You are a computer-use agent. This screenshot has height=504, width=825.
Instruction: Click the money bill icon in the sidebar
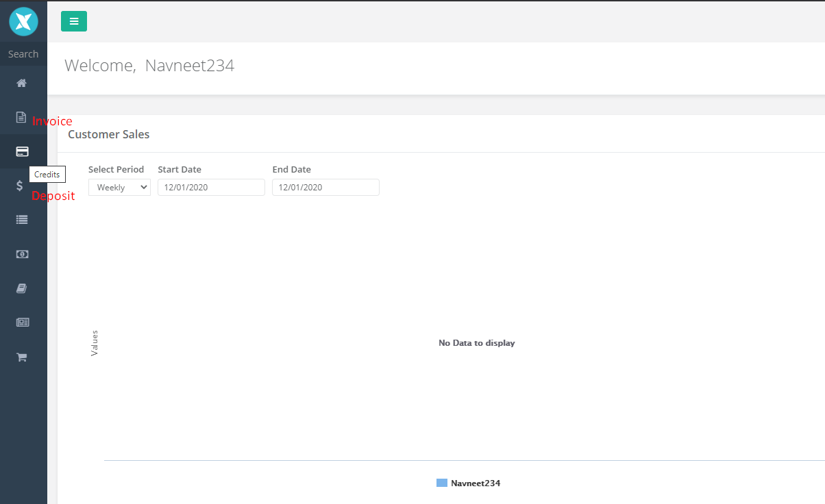point(22,254)
